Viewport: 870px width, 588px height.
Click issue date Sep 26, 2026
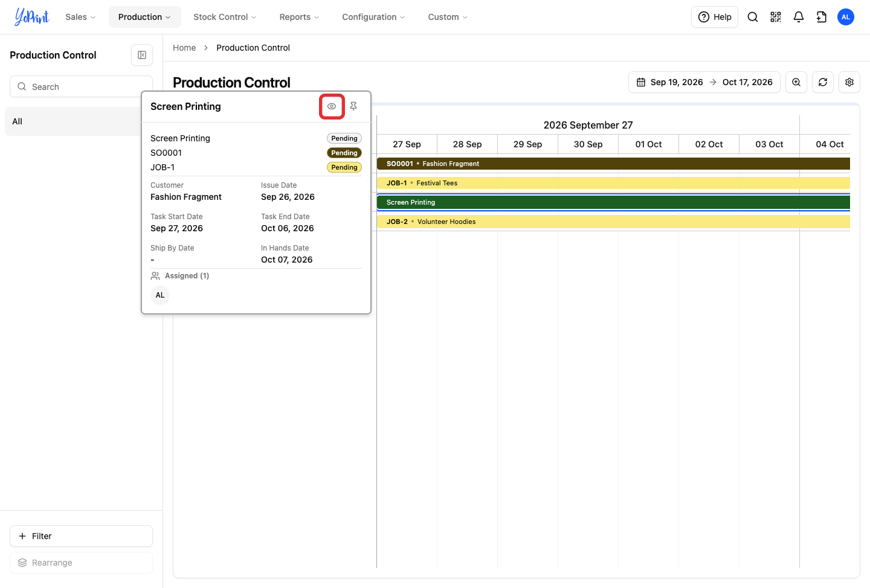pyautogui.click(x=288, y=197)
